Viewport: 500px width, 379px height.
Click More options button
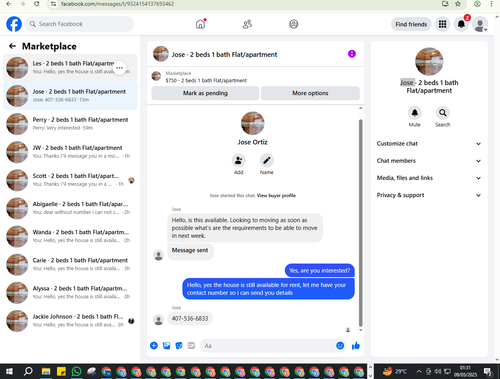coord(310,93)
